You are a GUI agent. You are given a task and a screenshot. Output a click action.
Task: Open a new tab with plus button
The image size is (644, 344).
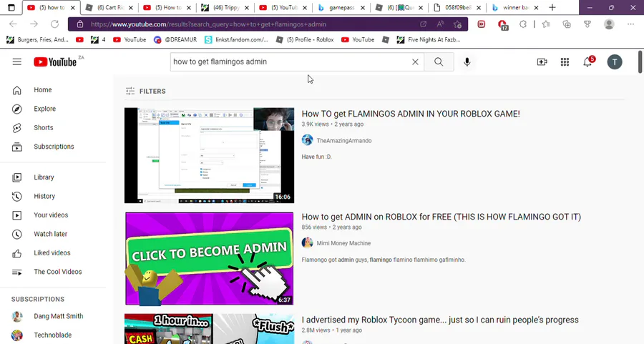coord(552,7)
